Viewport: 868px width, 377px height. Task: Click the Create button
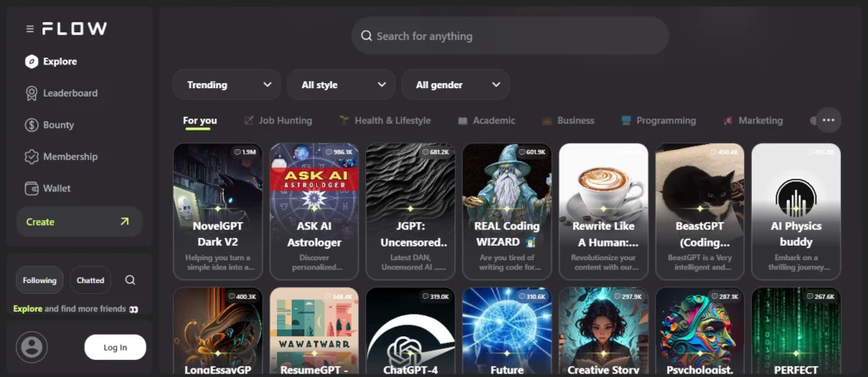click(79, 221)
